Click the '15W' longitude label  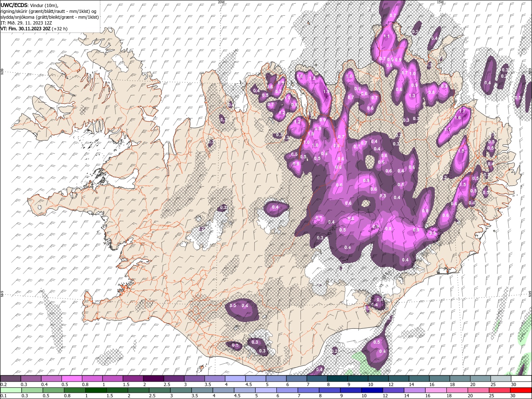tap(440, 2)
